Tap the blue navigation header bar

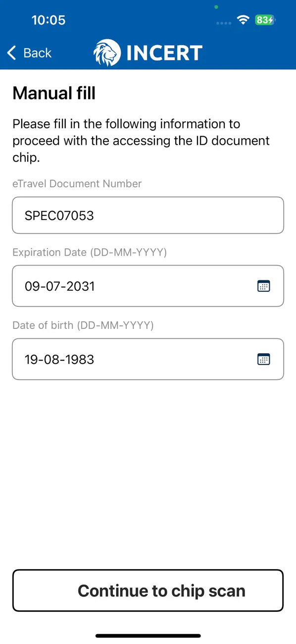coord(148,52)
